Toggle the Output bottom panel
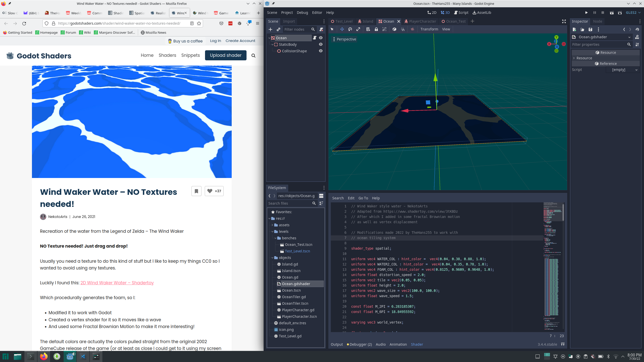The image size is (644, 362). (337, 344)
